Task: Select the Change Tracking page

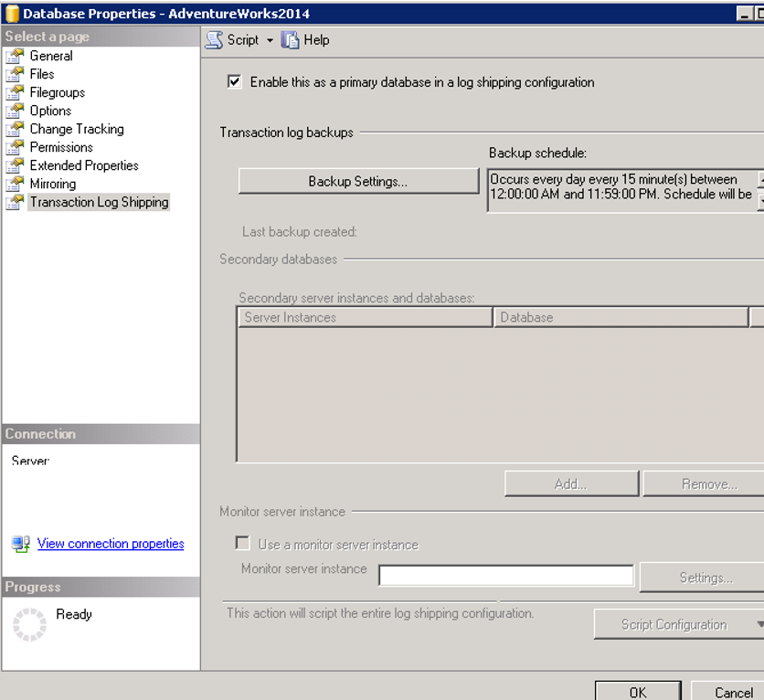Action: tap(77, 129)
